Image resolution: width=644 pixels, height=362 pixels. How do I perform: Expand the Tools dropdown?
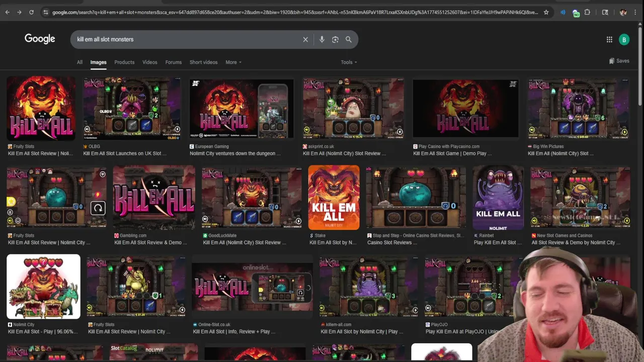[349, 62]
